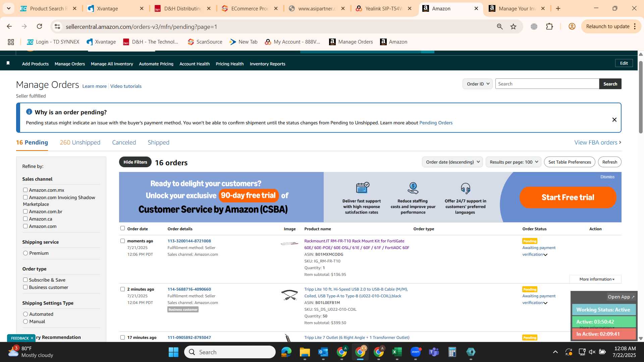Open Account Health in the nav bar
Viewport: 644px width, 362px height.
tap(195, 64)
